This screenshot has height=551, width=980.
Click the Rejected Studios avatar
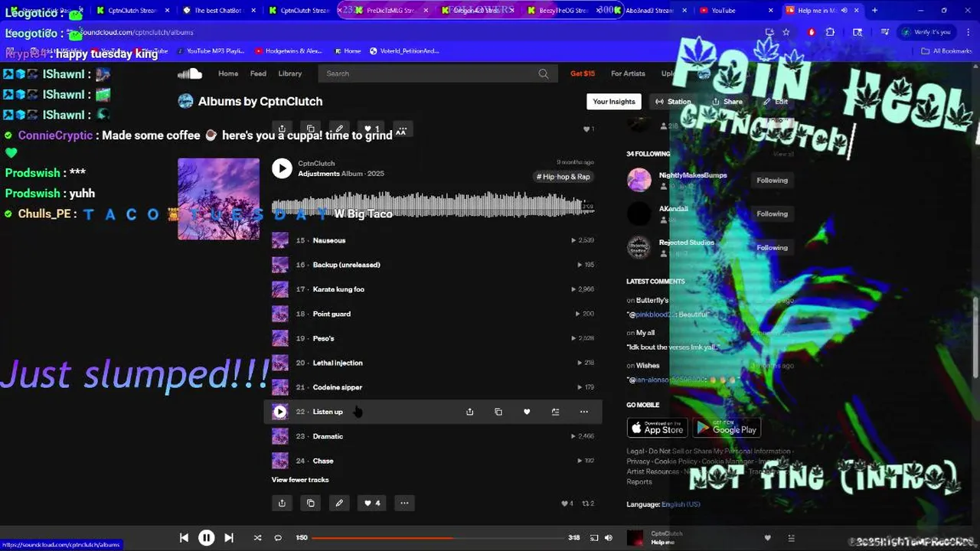pos(639,247)
